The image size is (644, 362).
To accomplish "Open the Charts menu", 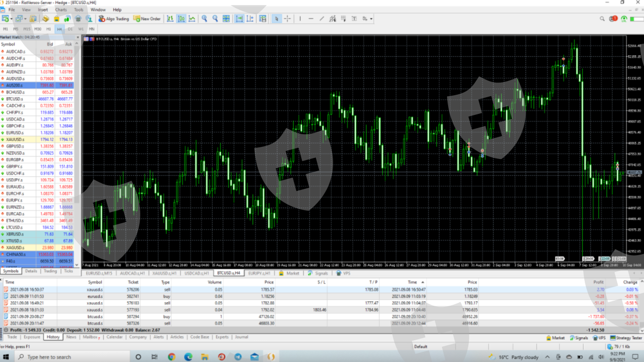I will (61, 10).
